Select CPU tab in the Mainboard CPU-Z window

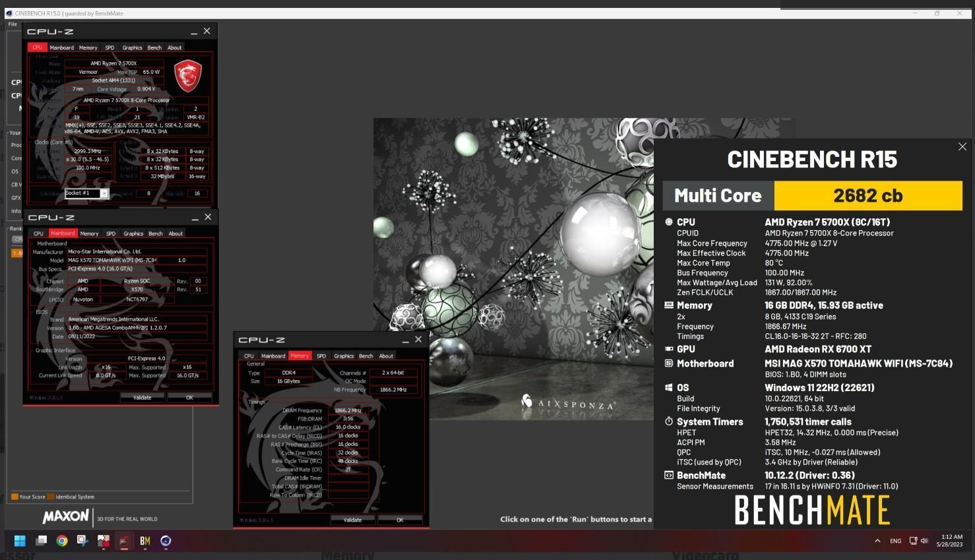[x=39, y=233]
